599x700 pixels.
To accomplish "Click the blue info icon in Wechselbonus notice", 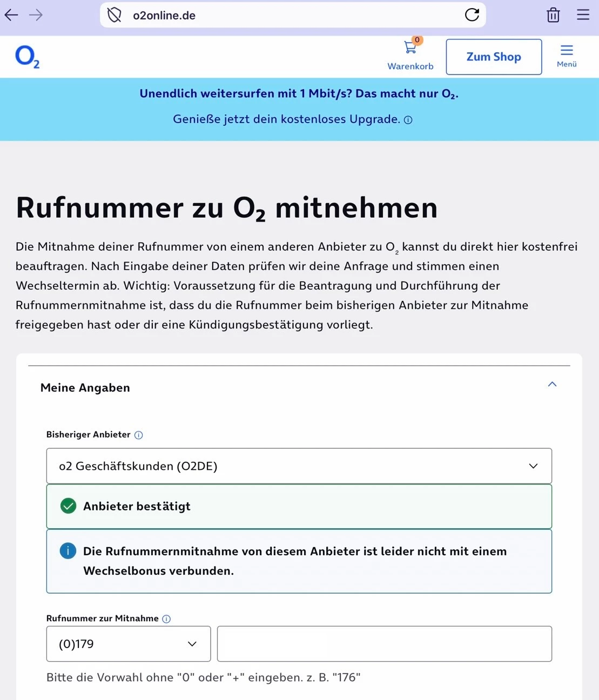I will coord(68,551).
